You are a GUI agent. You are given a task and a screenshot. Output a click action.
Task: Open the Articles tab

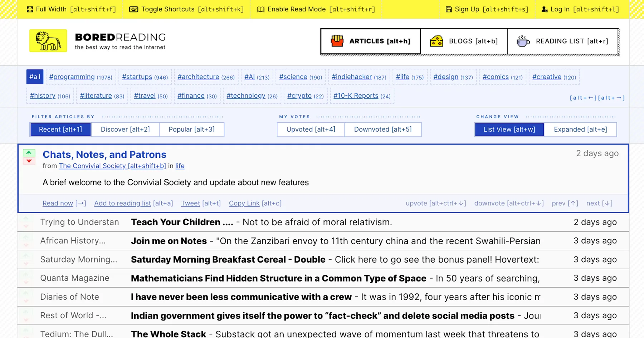tap(371, 41)
